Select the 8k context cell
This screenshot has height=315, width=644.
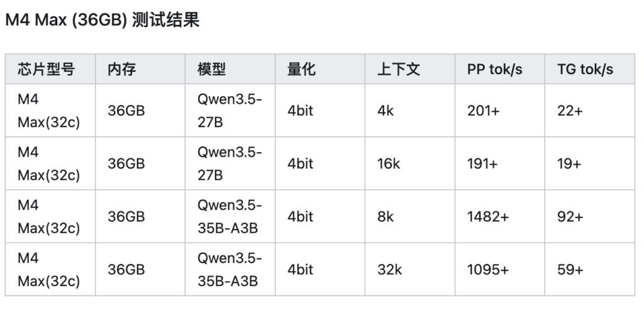[x=410, y=216]
